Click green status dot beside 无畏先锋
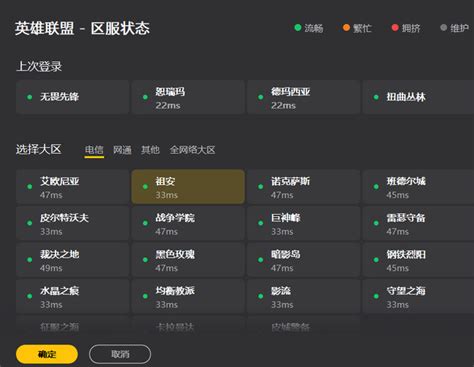474x367 pixels. (30, 97)
